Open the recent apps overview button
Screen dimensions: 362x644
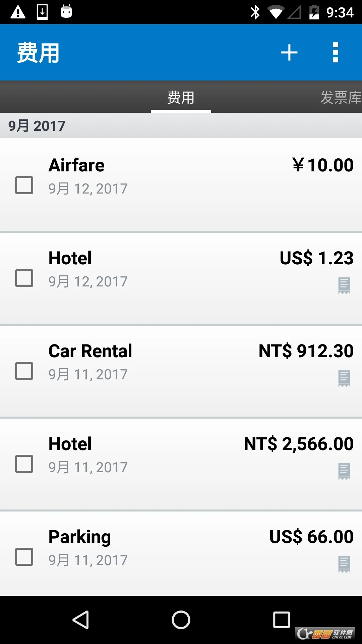point(281,620)
